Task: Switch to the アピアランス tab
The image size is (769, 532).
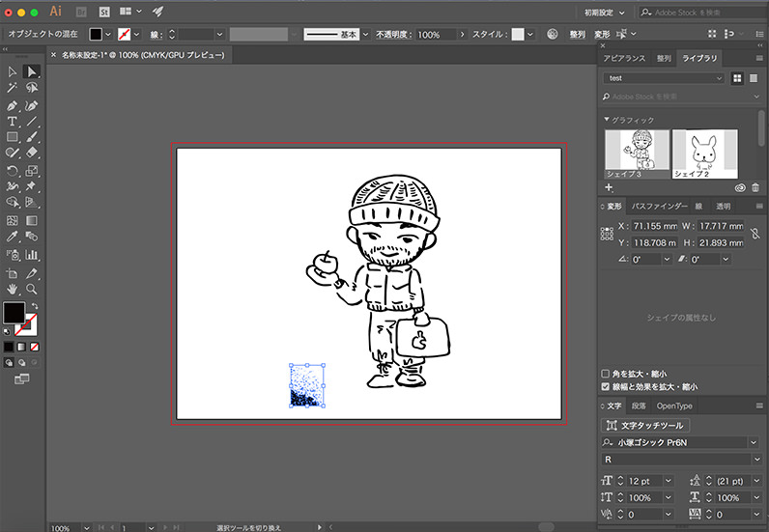Action: [624, 58]
